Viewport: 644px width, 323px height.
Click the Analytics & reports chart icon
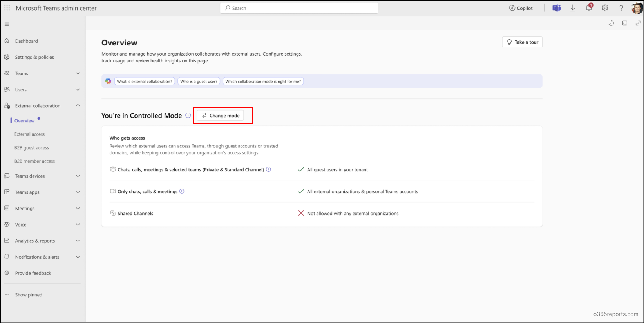coord(7,241)
